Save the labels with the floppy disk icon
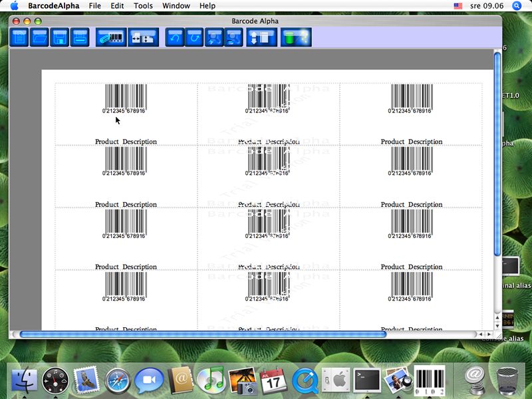The height and width of the screenshot is (399, 532). pyautogui.click(x=60, y=37)
